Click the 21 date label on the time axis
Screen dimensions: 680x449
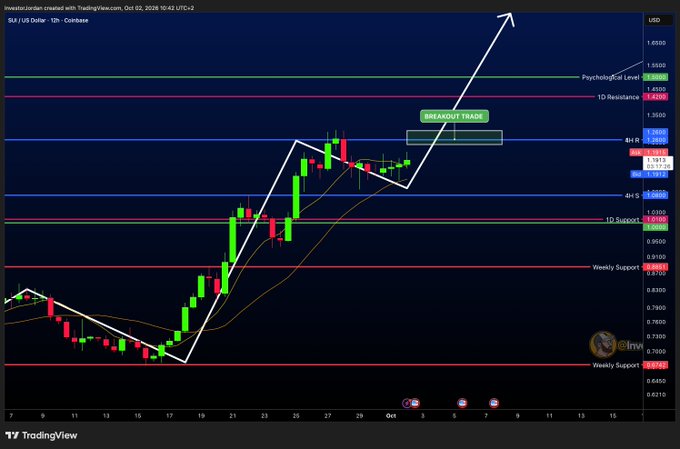pos(233,416)
